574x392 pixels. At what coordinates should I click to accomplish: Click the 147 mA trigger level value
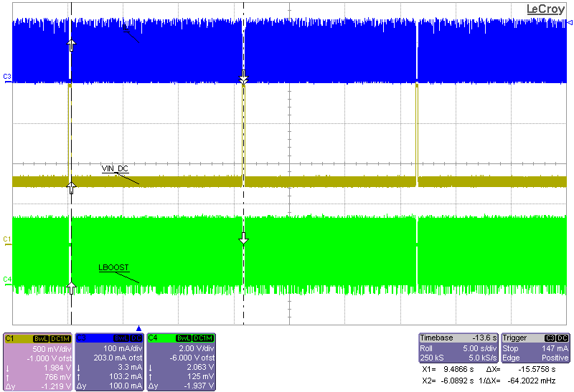pyautogui.click(x=555, y=348)
